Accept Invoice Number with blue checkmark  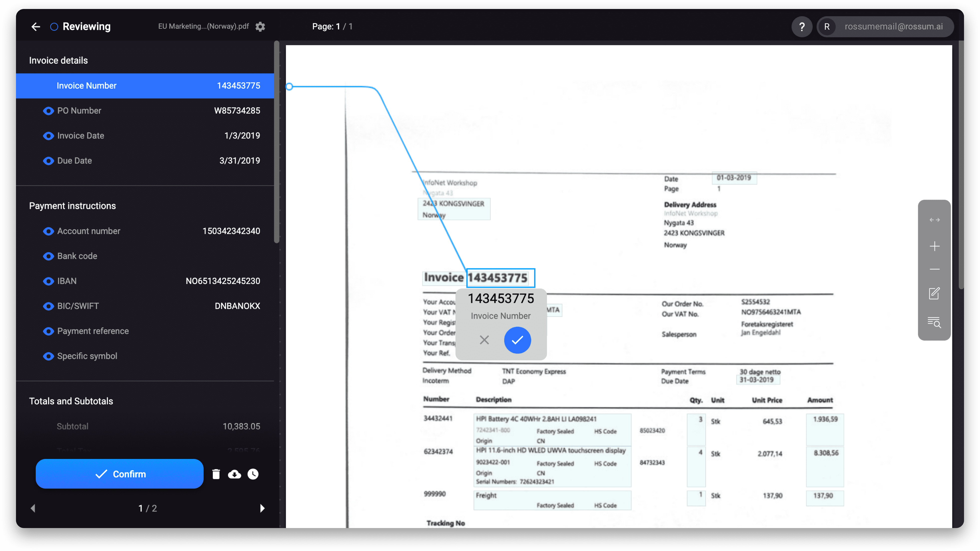(x=517, y=340)
